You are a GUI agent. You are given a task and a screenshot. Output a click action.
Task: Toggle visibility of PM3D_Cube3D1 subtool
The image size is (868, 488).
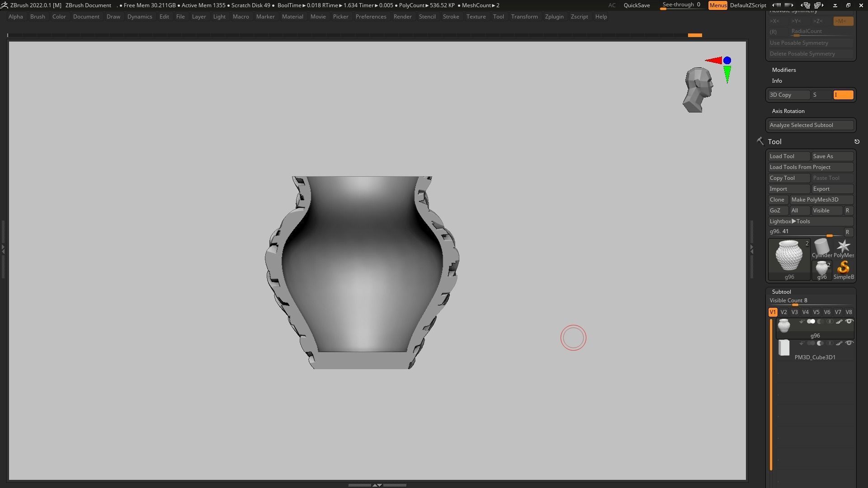point(849,343)
